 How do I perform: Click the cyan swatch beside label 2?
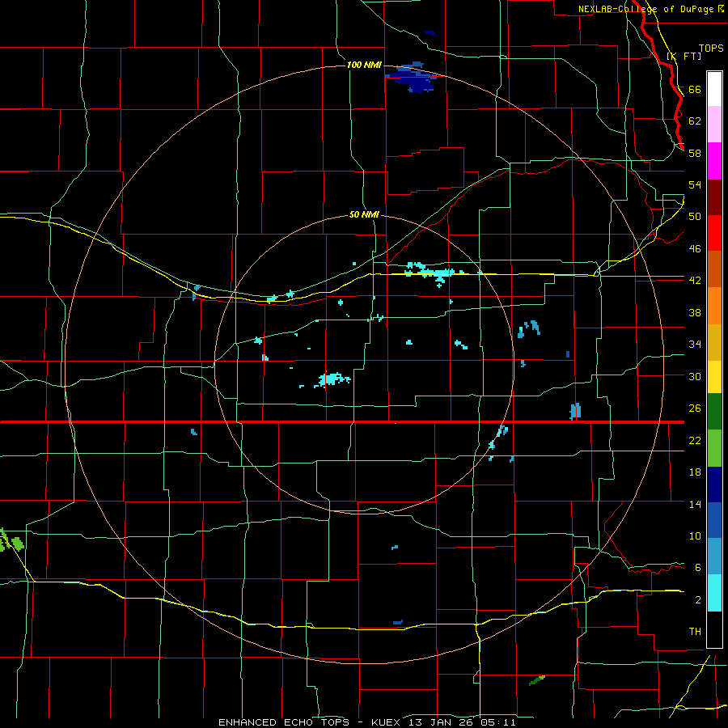[714, 593]
